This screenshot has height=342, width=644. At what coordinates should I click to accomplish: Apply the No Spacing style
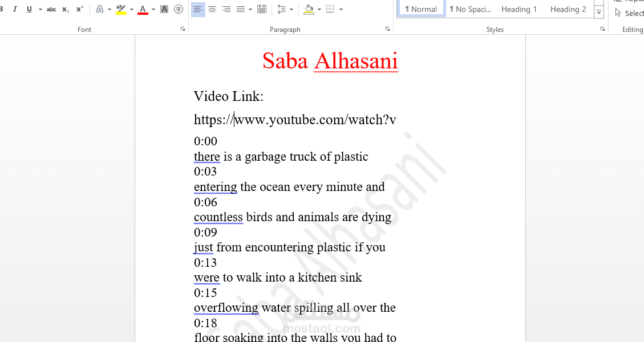[x=471, y=9]
